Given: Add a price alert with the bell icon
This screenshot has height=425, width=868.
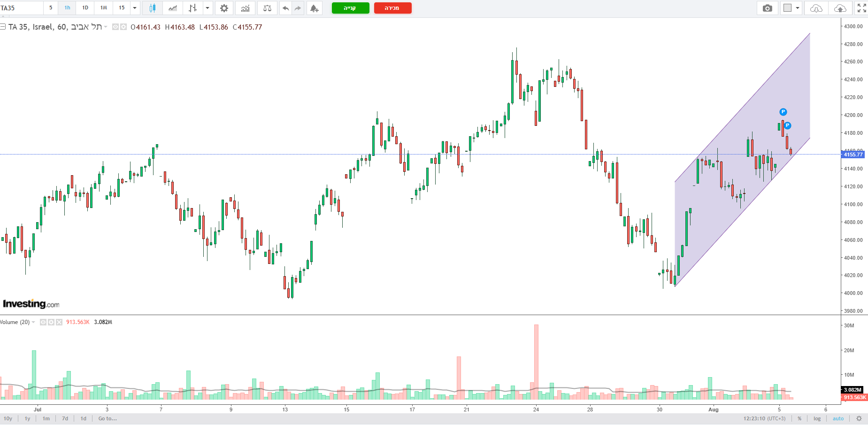Looking at the screenshot, I should point(314,8).
